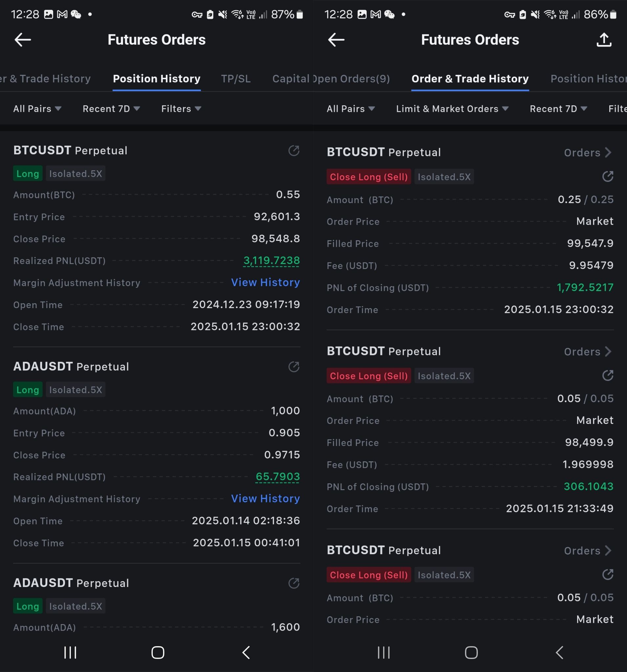Open Recent 7D dropdown in Position History
The height and width of the screenshot is (672, 627).
pyautogui.click(x=111, y=109)
